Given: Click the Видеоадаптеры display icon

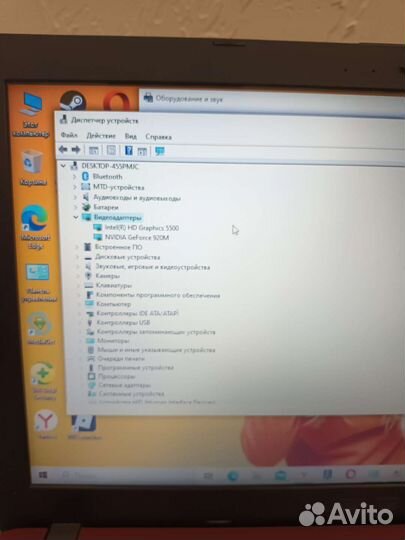Looking at the screenshot, I should coord(86,217).
